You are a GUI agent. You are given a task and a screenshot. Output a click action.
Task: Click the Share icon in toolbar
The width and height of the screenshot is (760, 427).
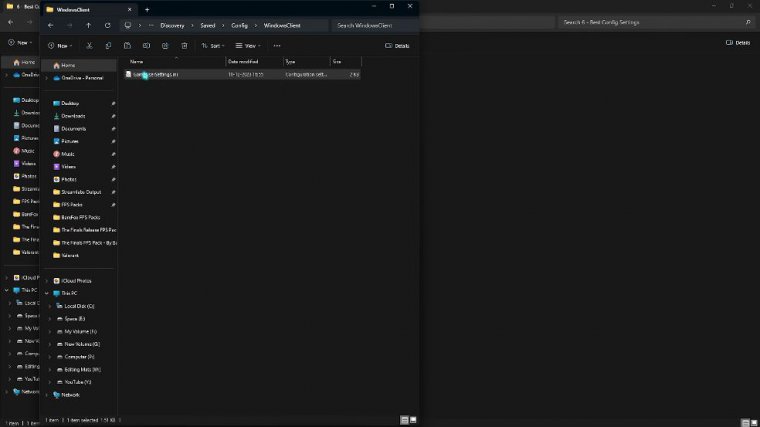pos(165,46)
